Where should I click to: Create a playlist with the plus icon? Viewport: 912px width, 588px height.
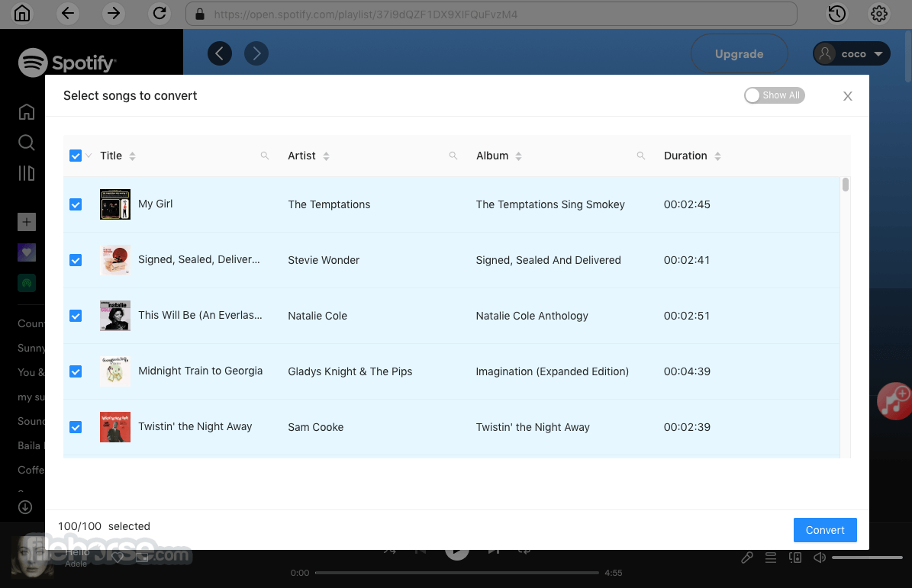pos(27,222)
